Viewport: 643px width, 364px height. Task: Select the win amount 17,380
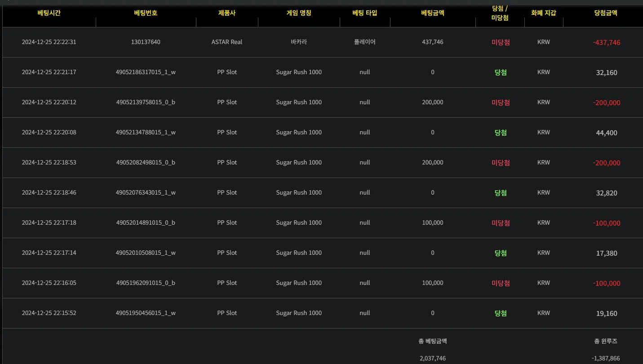coord(607,253)
